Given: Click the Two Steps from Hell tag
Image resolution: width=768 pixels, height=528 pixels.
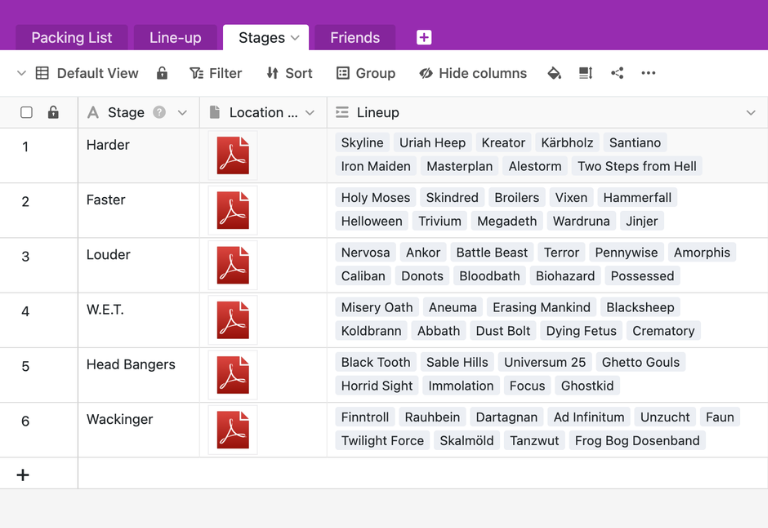Looking at the screenshot, I should pos(637,166).
